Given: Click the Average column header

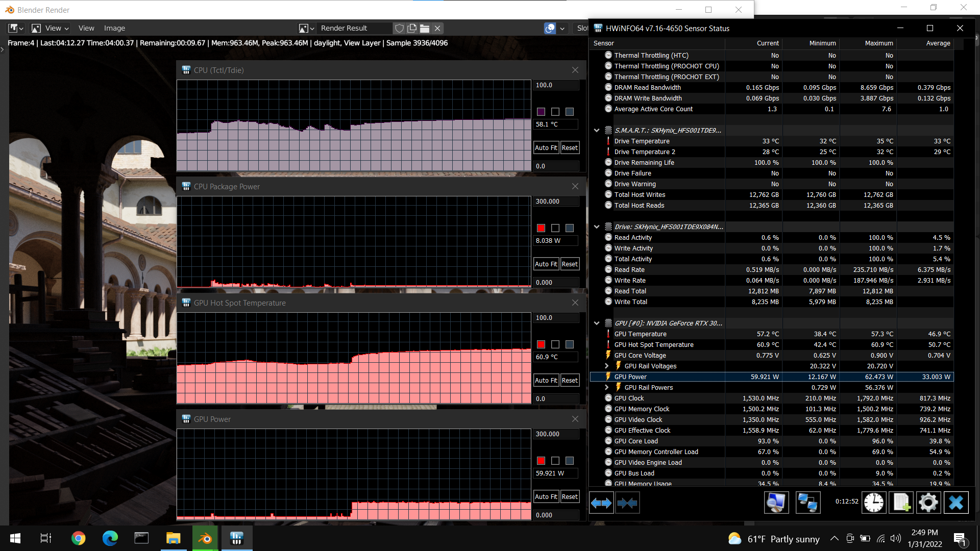Looking at the screenshot, I should [925, 43].
